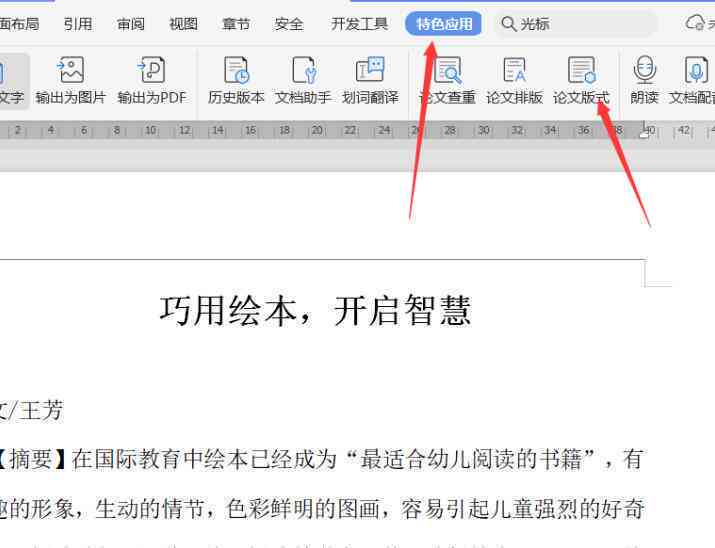This screenshot has height=548, width=715.
Task: Click the 【摘要】 text in document
Action: click(35, 459)
